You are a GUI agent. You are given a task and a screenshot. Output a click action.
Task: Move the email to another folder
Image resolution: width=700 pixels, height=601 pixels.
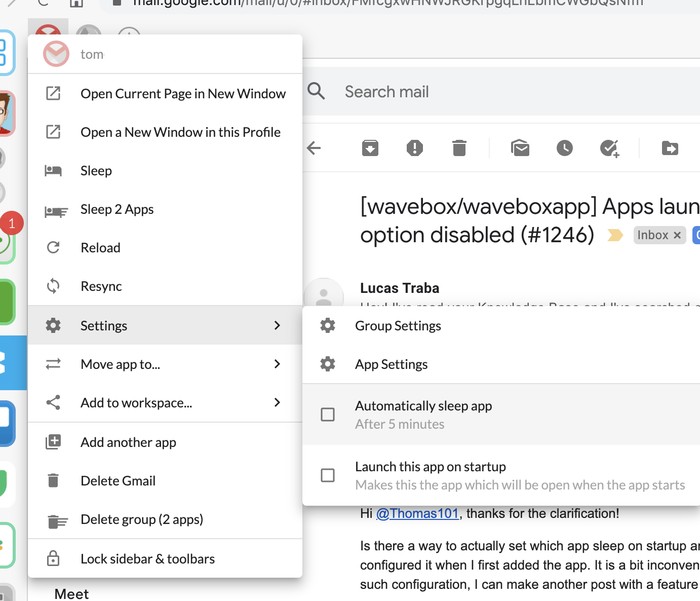click(x=670, y=148)
